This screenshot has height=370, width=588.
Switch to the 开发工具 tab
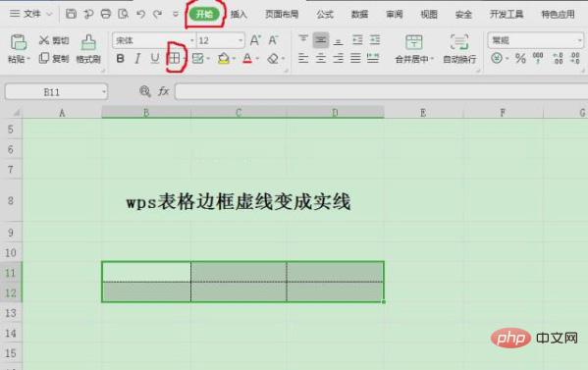pos(507,15)
